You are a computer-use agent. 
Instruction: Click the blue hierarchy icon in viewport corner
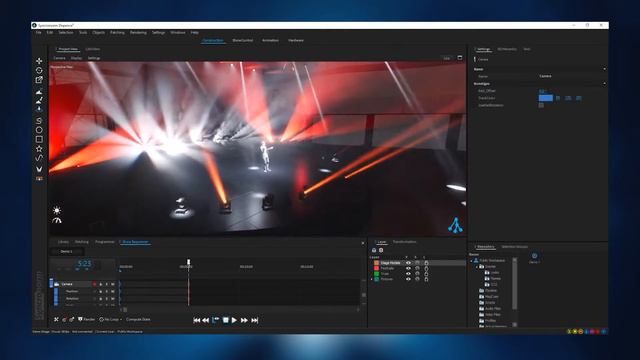(x=455, y=225)
